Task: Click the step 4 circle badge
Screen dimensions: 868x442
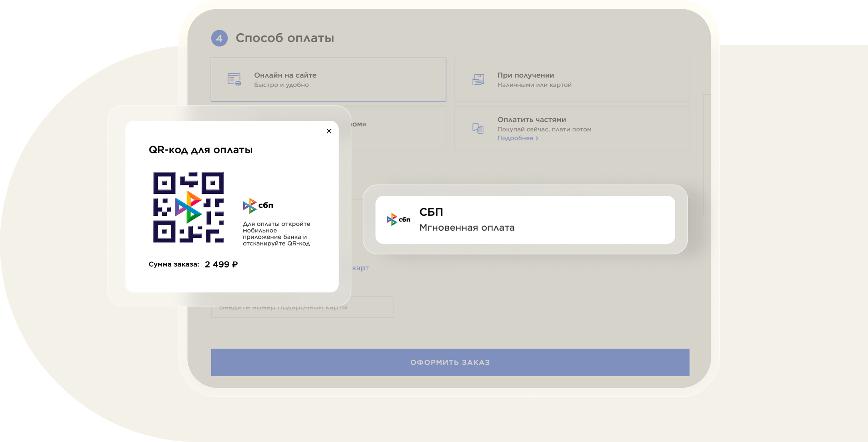Action: [219, 38]
